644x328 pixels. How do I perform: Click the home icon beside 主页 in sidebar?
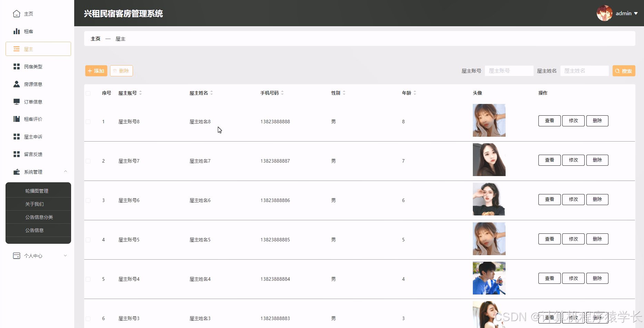17,14
